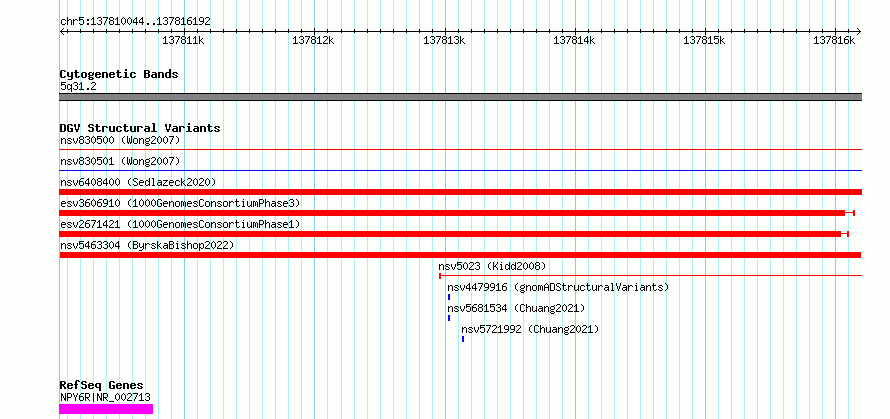This screenshot has height=419, width=890.
Task: Click the small blue nsv4479916 variant mark
Action: click(x=449, y=297)
